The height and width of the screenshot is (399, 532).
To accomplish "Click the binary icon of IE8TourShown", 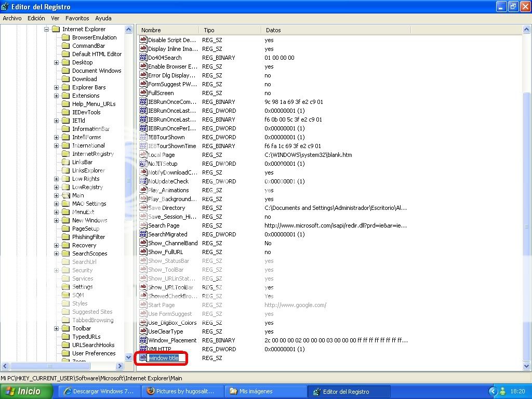I will (143, 137).
